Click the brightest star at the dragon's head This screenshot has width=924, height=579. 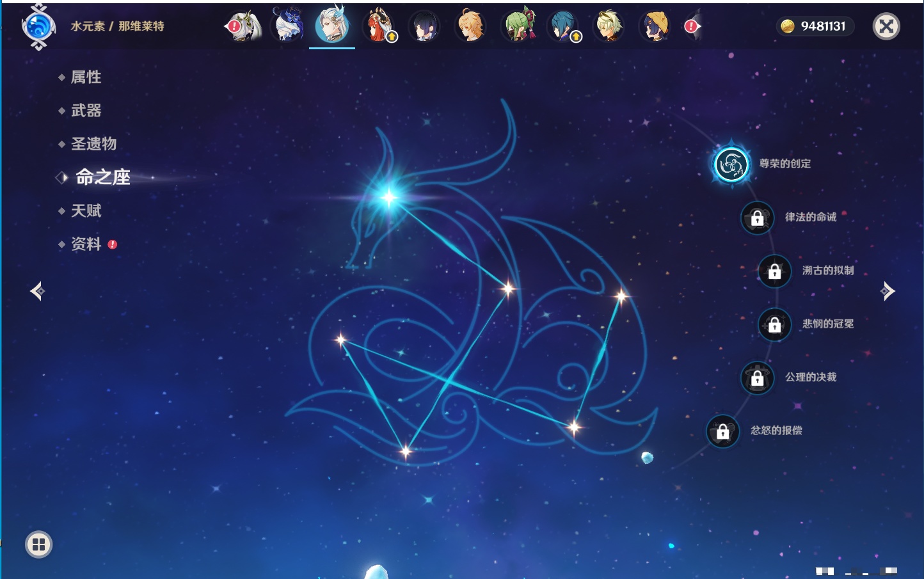click(x=388, y=197)
